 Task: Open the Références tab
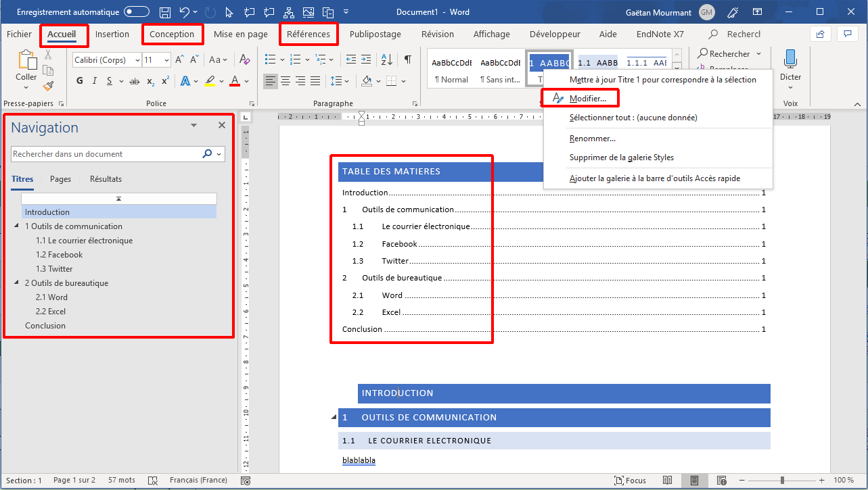point(309,34)
